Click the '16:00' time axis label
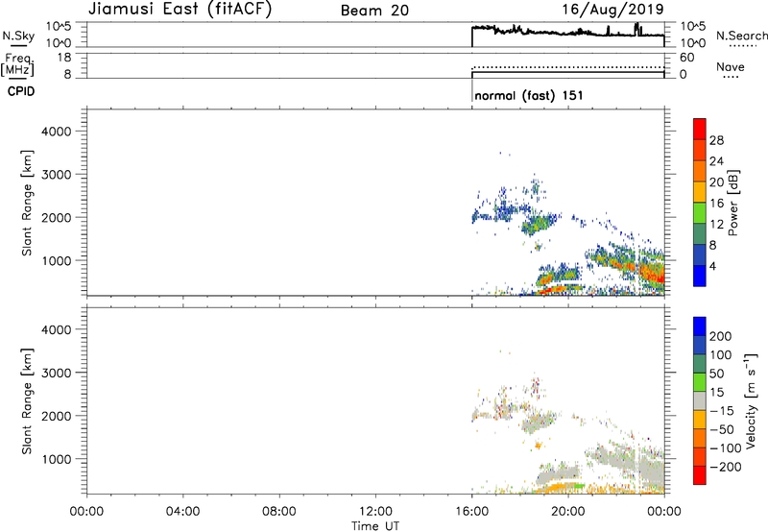768x532 pixels. pos(471,512)
